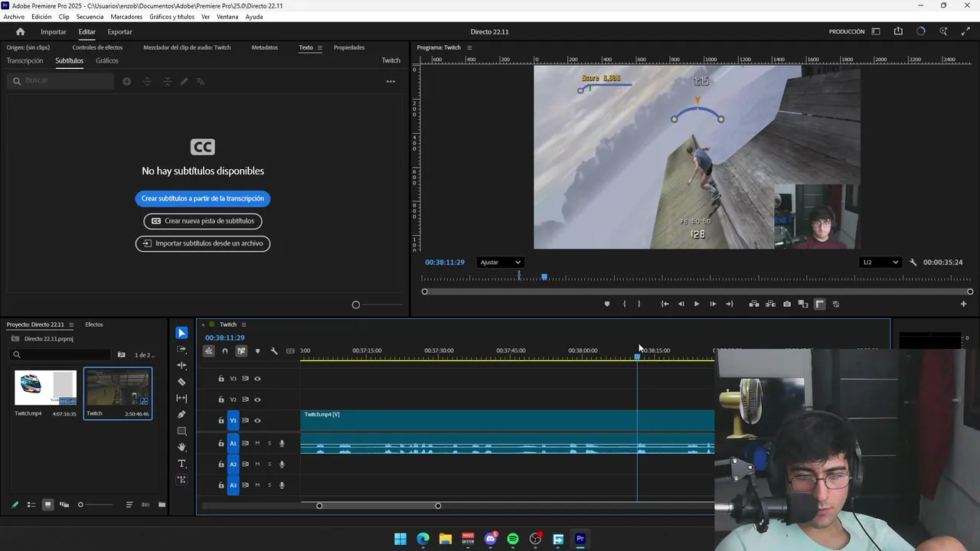Choose the Hand tool
This screenshot has height=551, width=980.
point(181,447)
